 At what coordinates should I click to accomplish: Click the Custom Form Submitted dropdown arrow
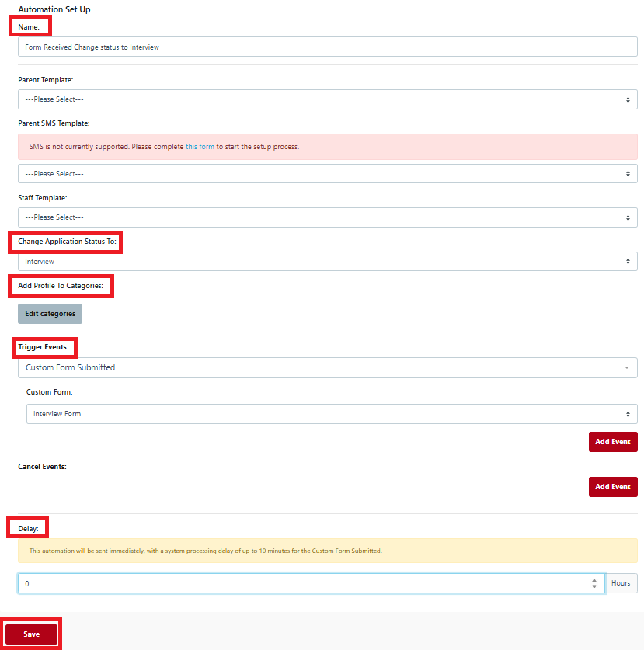(625, 367)
